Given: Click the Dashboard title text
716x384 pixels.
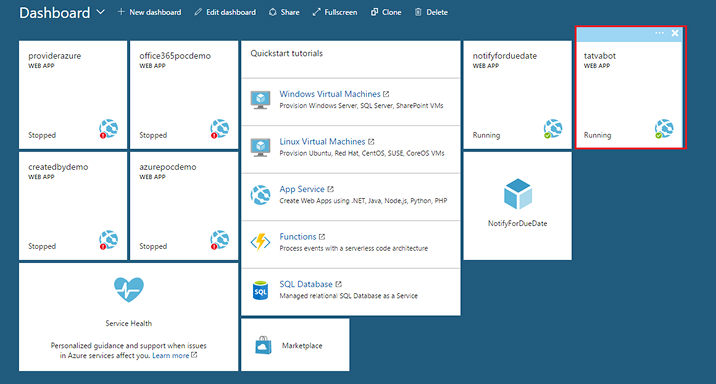Looking at the screenshot, I should (x=54, y=13).
